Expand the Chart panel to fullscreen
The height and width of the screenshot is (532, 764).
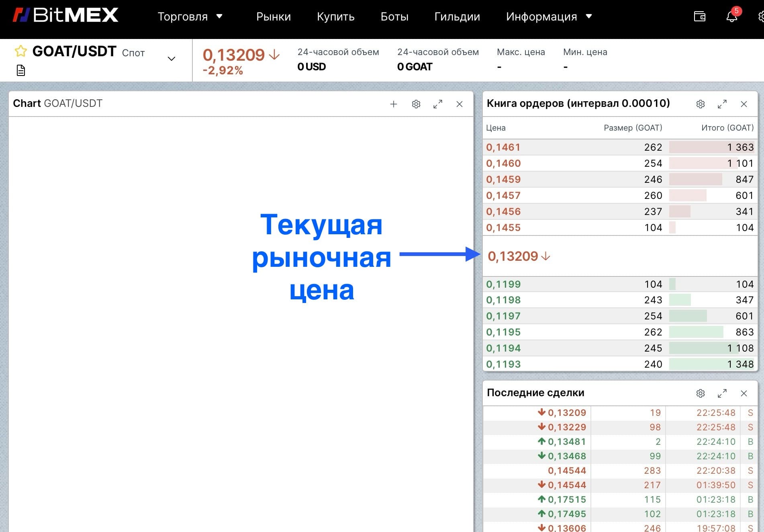click(438, 104)
